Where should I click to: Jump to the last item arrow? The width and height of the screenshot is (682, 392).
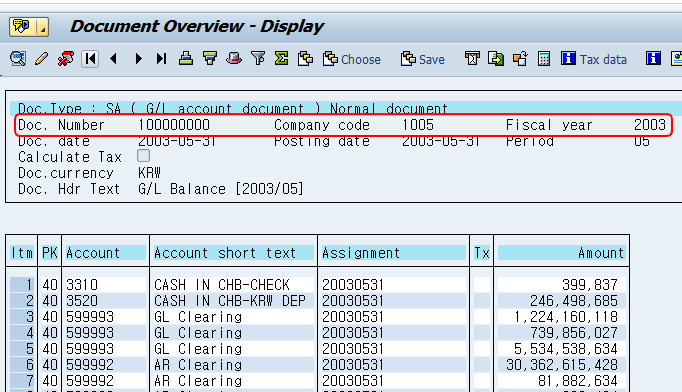pyautogui.click(x=161, y=59)
